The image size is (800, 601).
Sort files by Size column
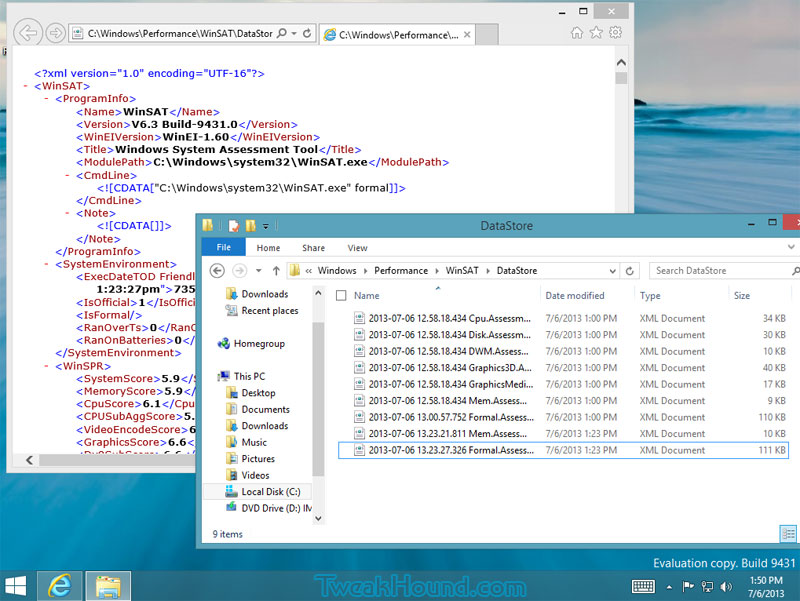[742, 295]
